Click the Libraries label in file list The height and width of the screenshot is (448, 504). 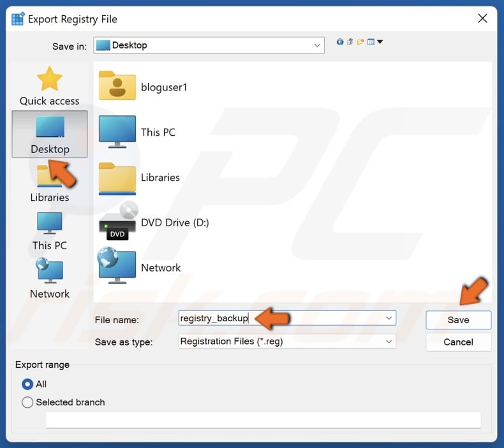[x=160, y=178]
